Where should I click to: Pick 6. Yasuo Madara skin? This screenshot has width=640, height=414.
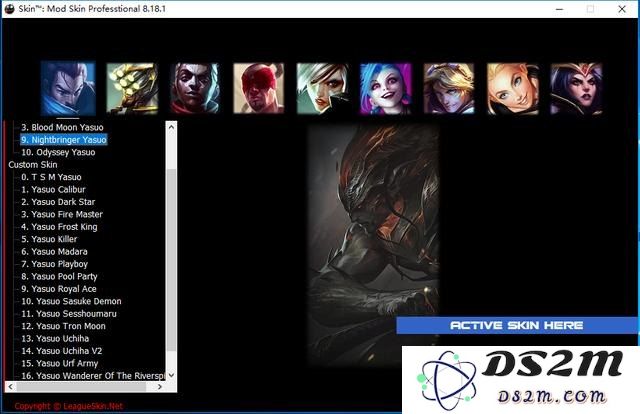54,252
